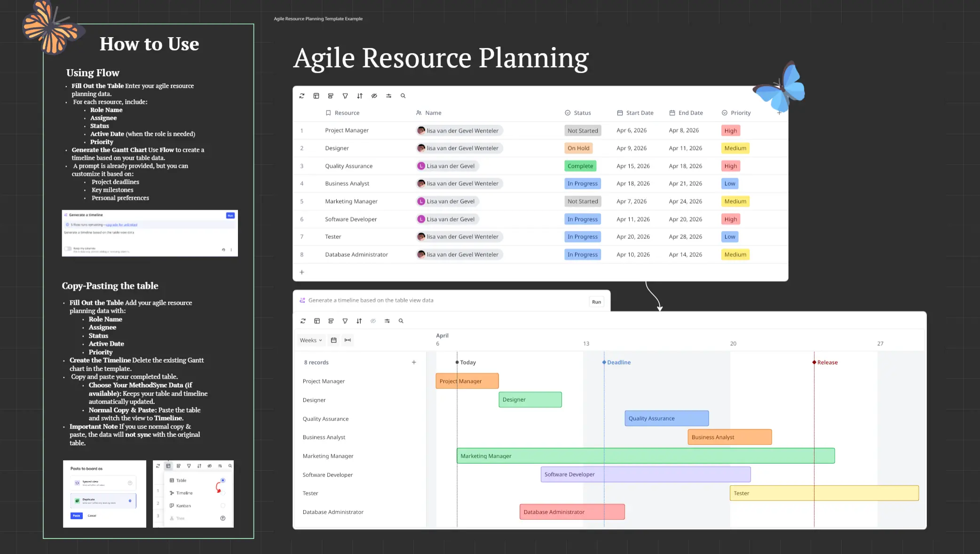Image resolution: width=980 pixels, height=554 pixels.
Task: Toggle hide fields eye icon in table toolbar
Action: pos(374,96)
